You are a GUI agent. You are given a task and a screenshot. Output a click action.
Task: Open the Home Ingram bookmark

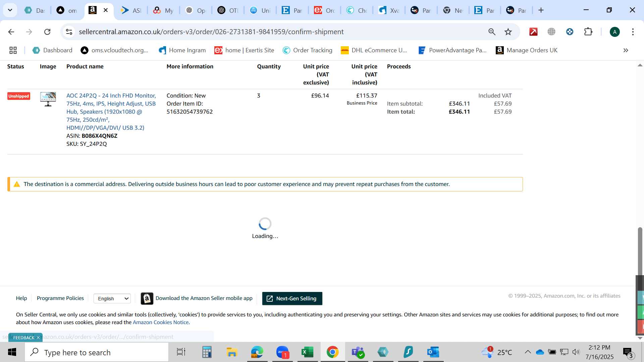click(x=182, y=50)
